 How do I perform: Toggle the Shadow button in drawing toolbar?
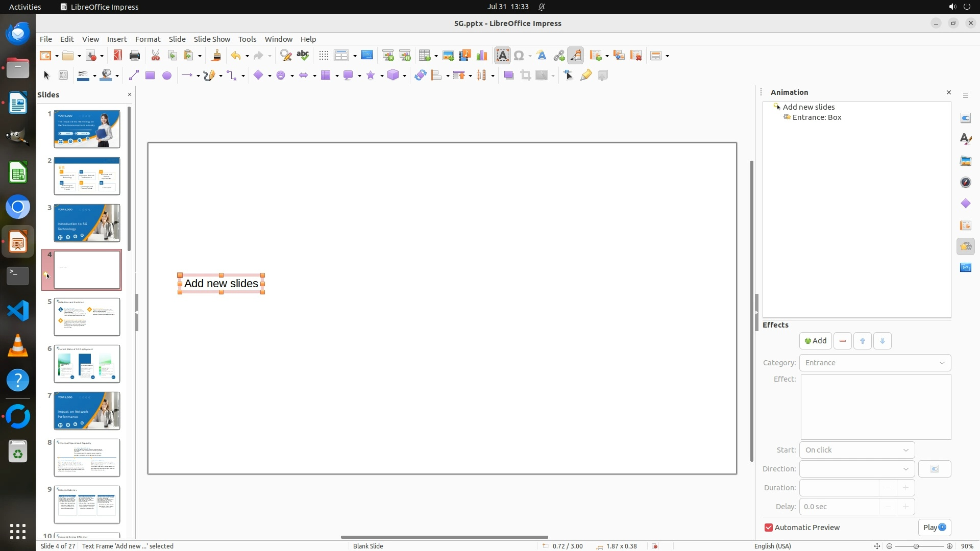(x=508, y=76)
